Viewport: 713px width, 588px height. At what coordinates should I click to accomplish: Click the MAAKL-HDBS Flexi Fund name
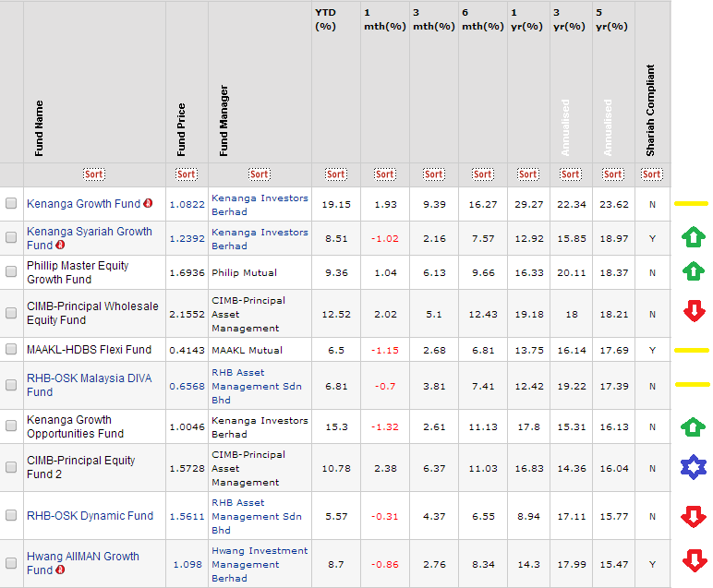click(89, 350)
